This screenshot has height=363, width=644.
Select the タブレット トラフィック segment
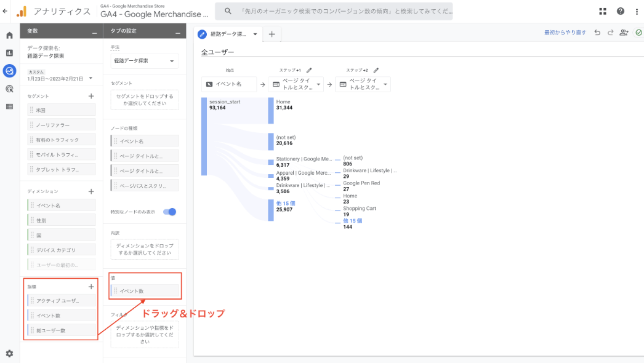(x=62, y=169)
